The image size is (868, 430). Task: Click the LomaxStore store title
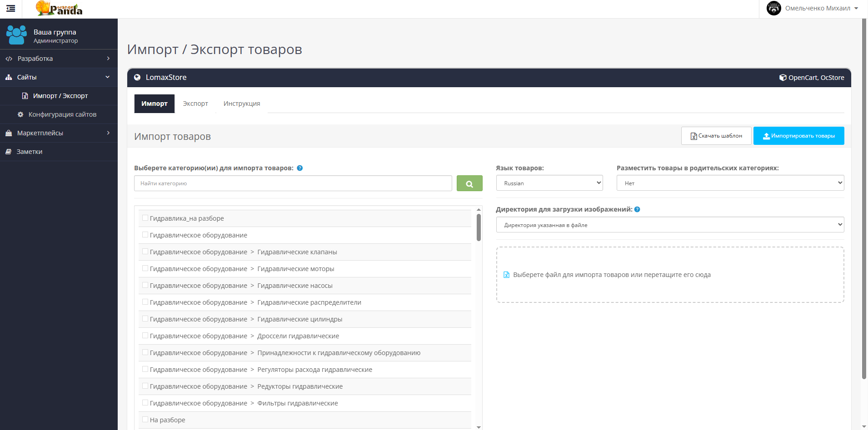[x=166, y=78]
